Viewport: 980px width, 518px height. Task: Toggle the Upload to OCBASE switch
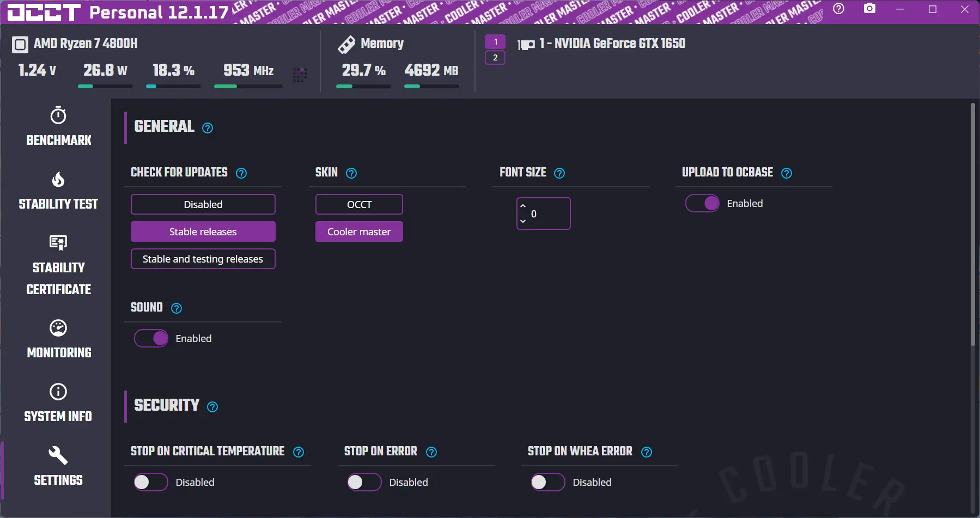coord(702,203)
